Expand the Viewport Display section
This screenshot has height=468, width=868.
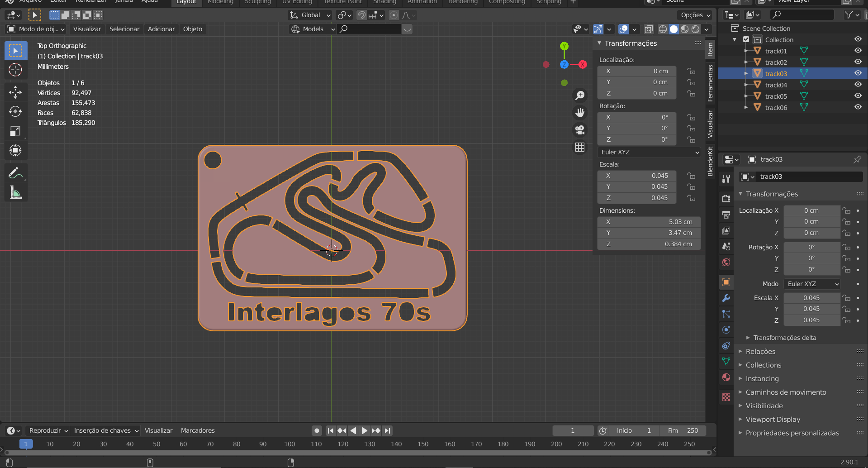click(x=773, y=420)
